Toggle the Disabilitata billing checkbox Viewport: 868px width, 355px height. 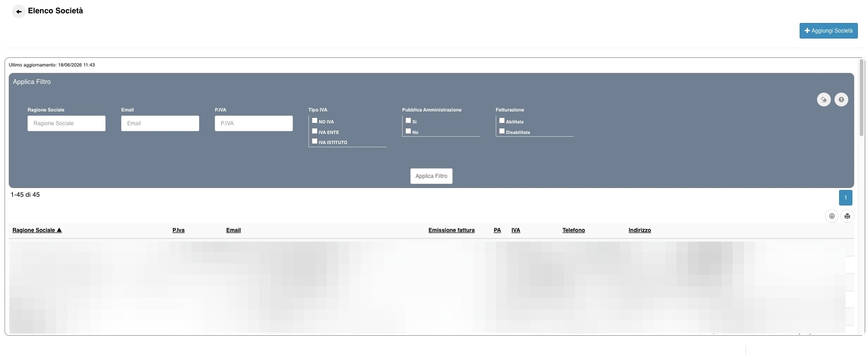[502, 131]
